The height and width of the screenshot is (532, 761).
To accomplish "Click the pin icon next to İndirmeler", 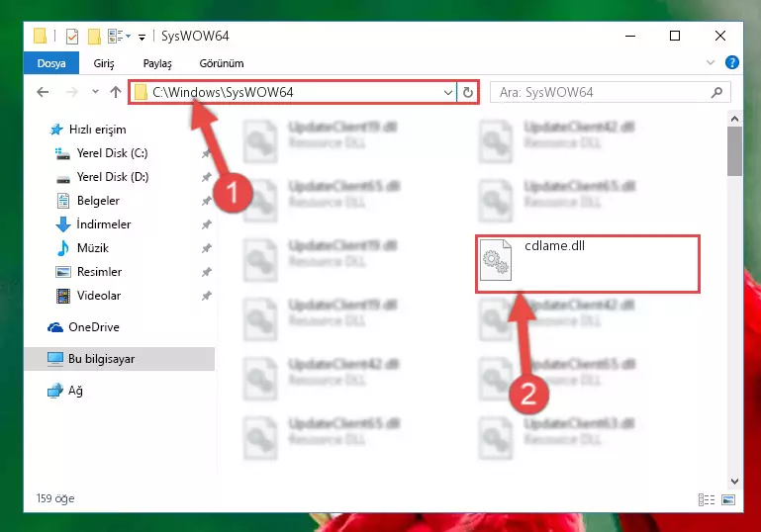I will (x=206, y=224).
